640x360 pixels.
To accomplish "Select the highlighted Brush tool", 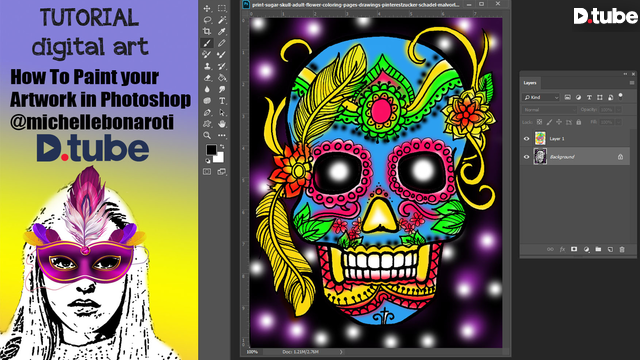I will (x=207, y=43).
